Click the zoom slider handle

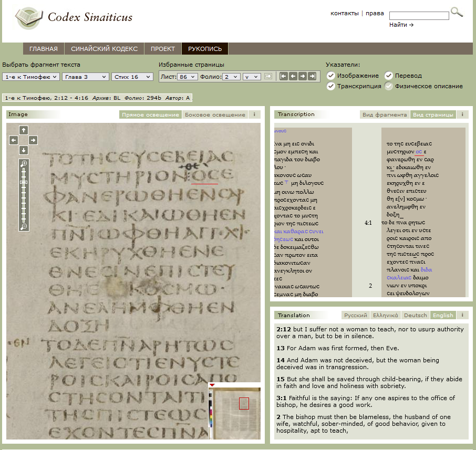pos(23,182)
